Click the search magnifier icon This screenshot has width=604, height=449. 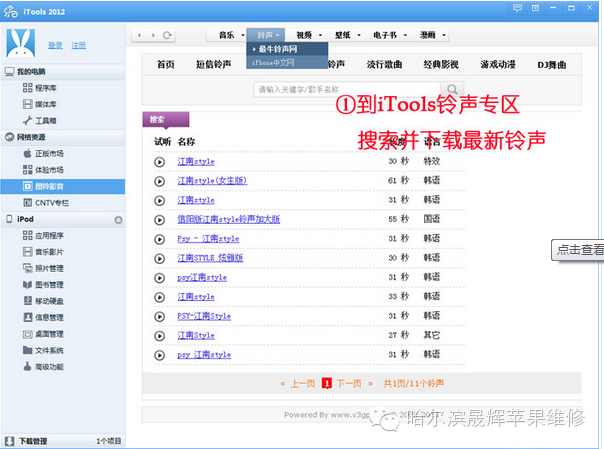coord(452,90)
